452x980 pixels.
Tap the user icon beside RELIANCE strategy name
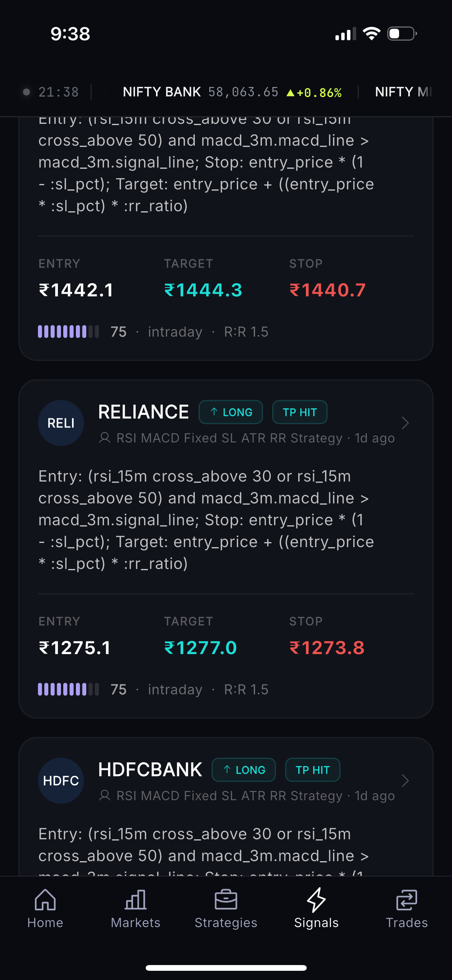click(105, 438)
